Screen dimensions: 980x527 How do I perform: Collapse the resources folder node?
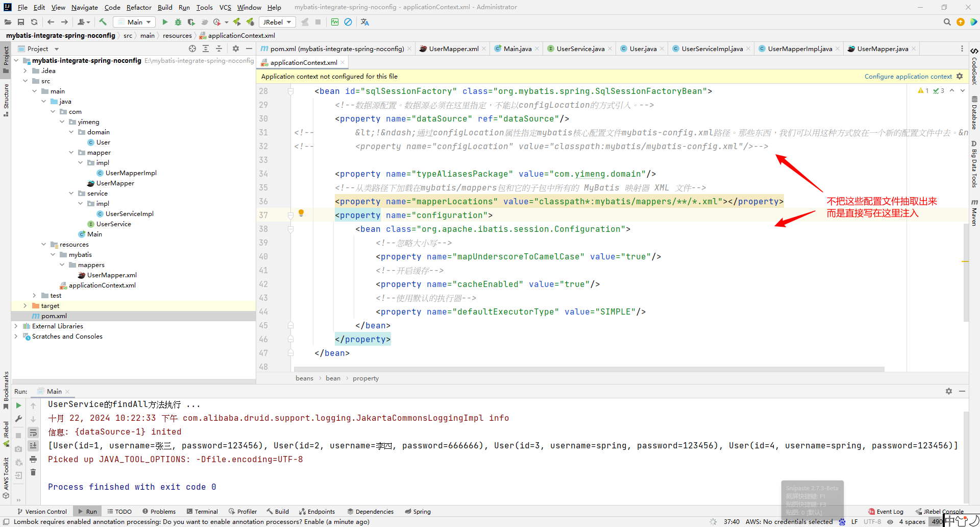click(x=43, y=244)
